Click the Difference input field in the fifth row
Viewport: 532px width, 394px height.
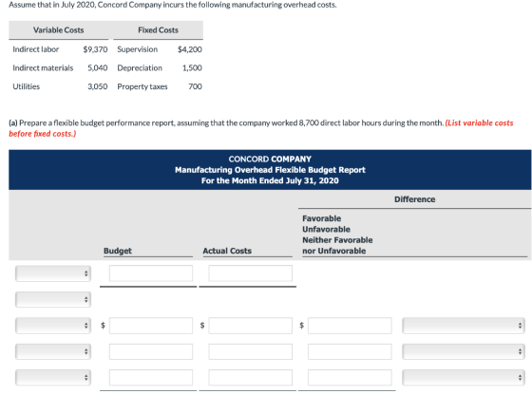click(x=350, y=378)
